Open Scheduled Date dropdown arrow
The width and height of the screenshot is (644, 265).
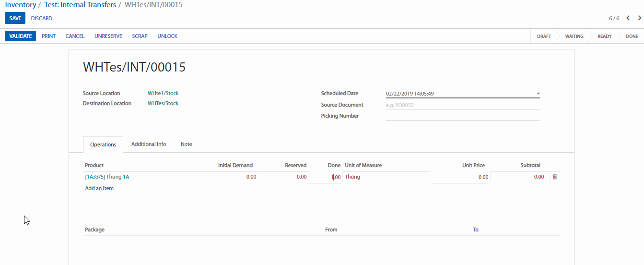tap(538, 94)
